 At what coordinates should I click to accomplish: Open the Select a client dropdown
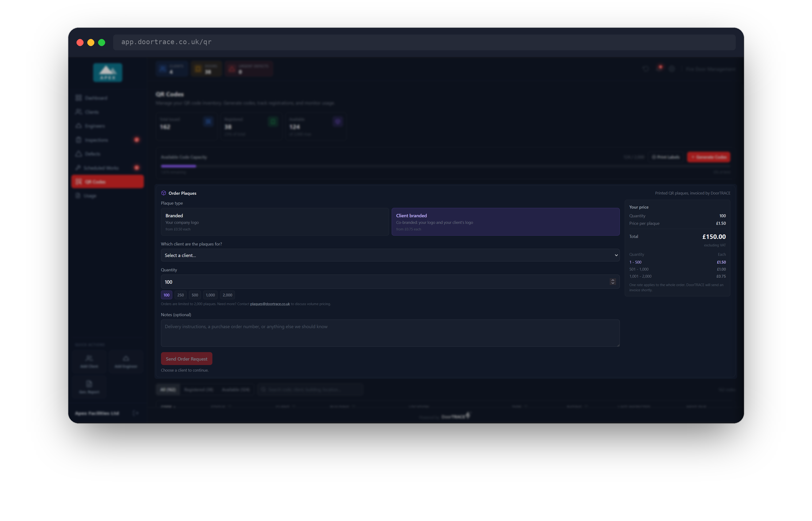coord(390,255)
